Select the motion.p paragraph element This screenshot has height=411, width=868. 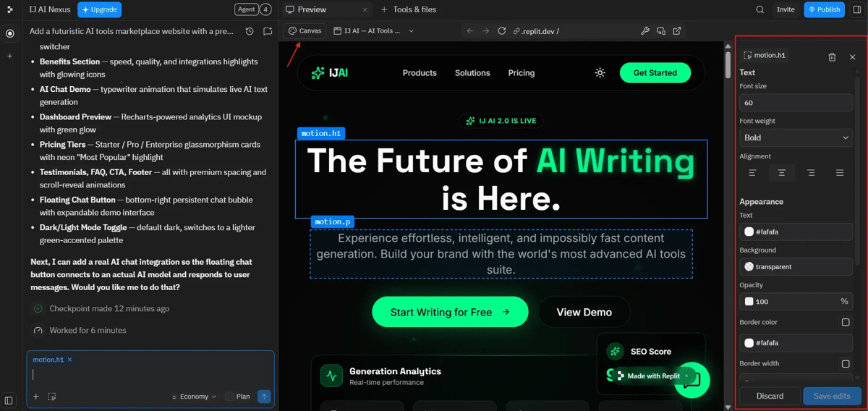tap(501, 254)
